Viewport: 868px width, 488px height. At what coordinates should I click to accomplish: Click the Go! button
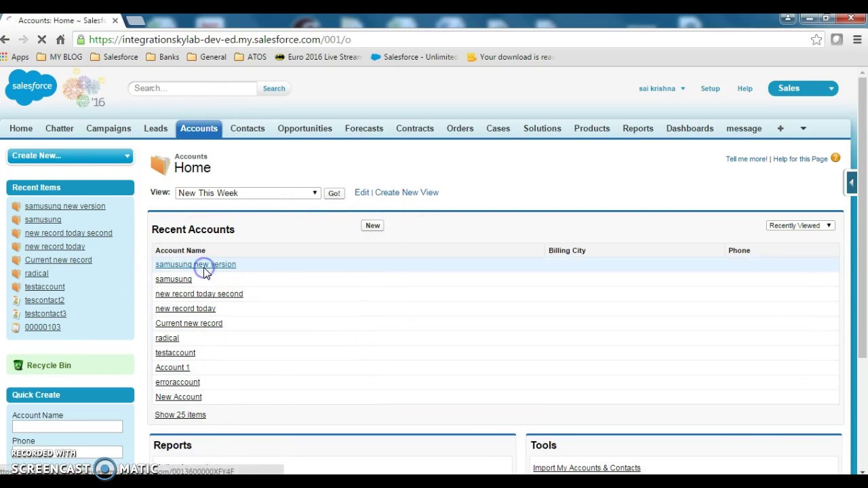[x=334, y=193]
